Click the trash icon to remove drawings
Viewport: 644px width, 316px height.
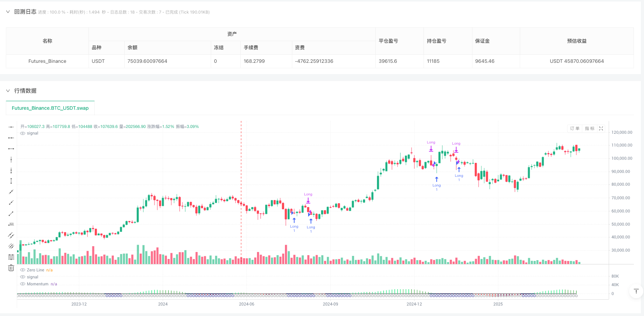[11, 268]
